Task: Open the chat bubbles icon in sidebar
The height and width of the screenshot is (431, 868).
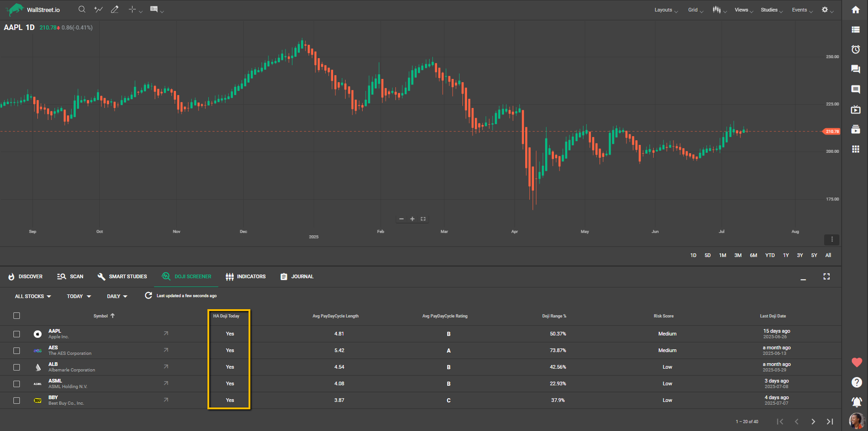Action: [x=856, y=69]
